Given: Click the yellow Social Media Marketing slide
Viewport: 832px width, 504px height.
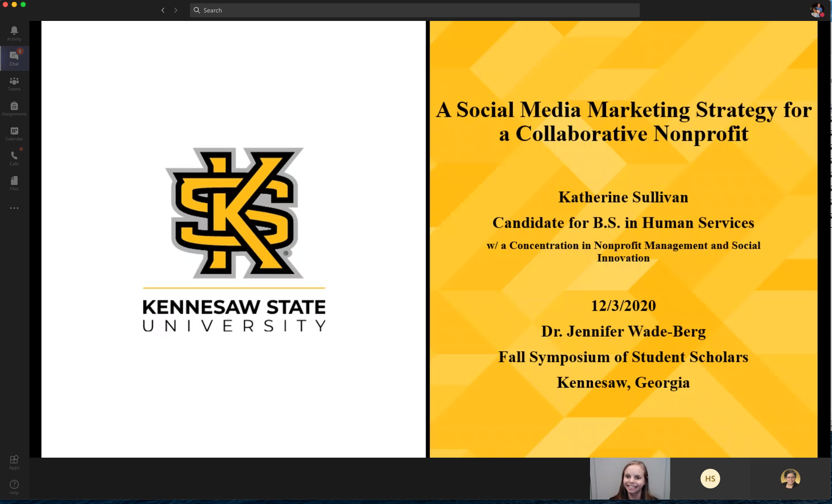Looking at the screenshot, I should pos(623,239).
